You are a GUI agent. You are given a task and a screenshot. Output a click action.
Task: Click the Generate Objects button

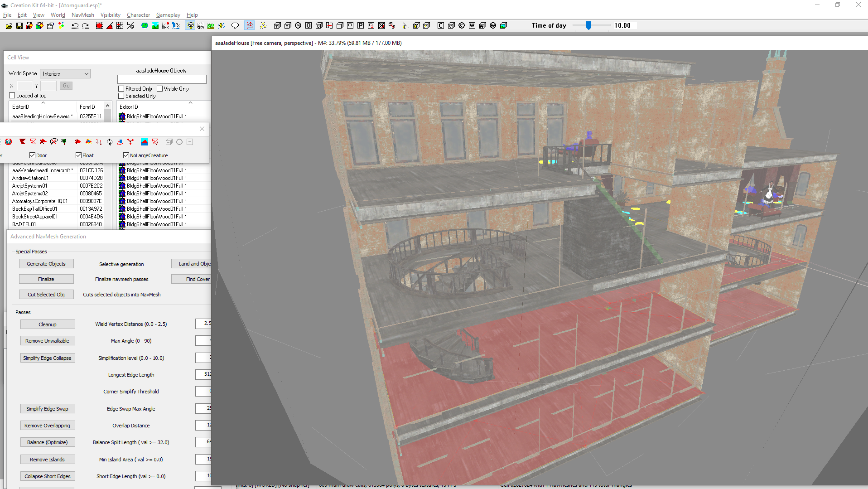[46, 264]
